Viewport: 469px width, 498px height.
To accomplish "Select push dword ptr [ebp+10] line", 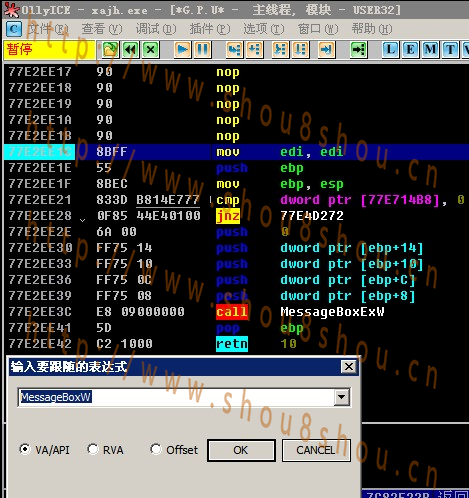I will point(236,264).
